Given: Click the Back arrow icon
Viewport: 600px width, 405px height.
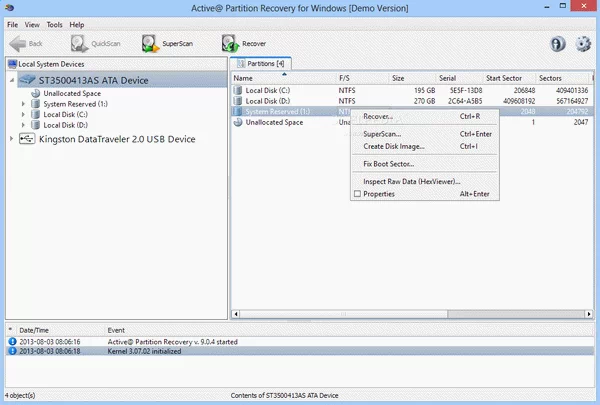Looking at the screenshot, I should [17, 44].
